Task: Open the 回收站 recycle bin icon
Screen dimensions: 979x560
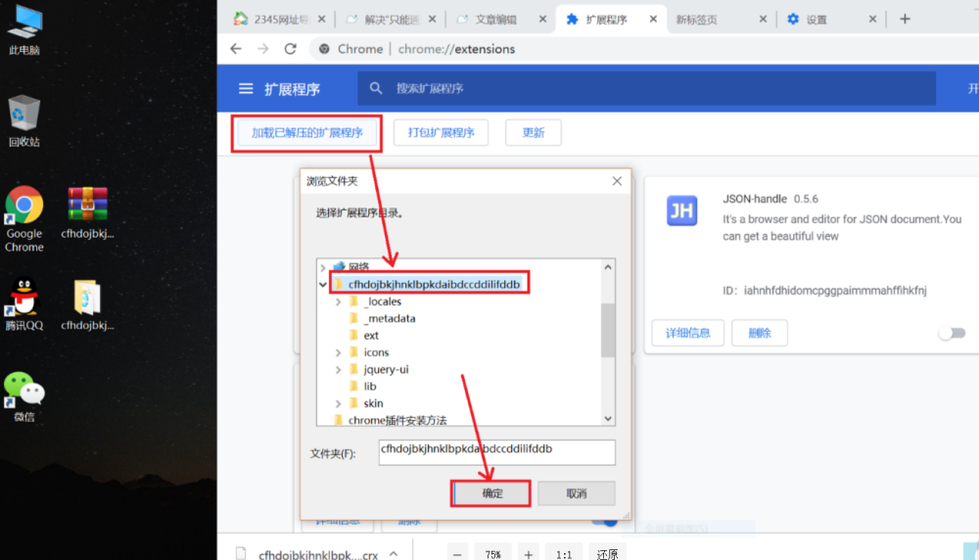Action: (24, 120)
